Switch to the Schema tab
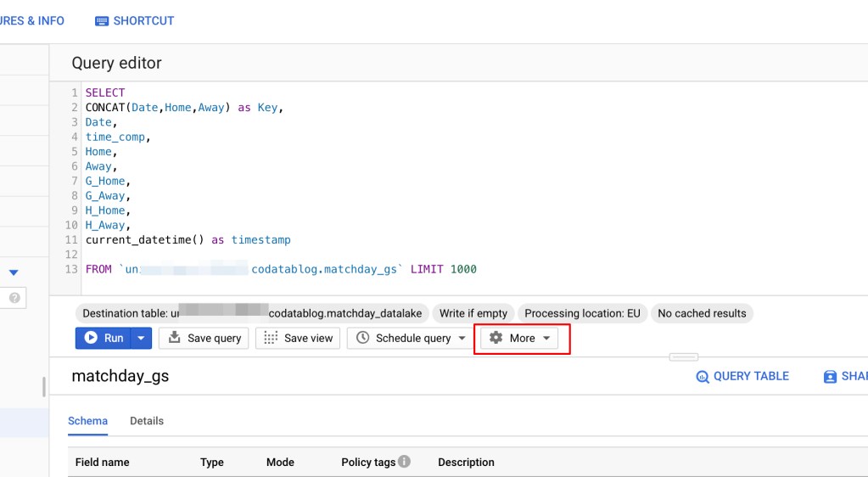This screenshot has width=868, height=477. (x=87, y=421)
